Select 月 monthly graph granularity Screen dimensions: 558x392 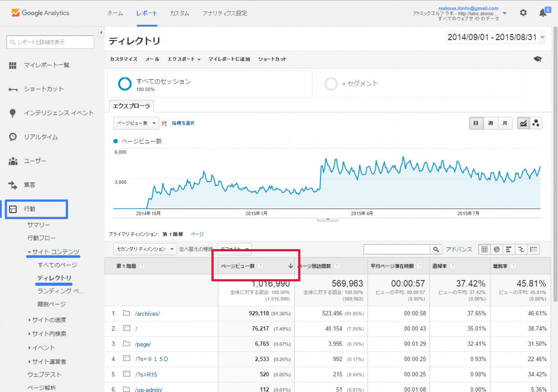point(505,123)
